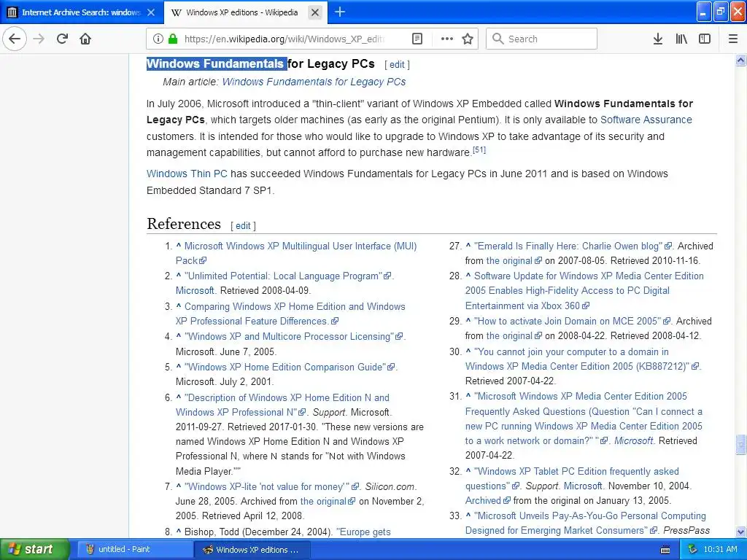
Task: Open Comparing Windows XP Home Edition reference
Action: 295,307
